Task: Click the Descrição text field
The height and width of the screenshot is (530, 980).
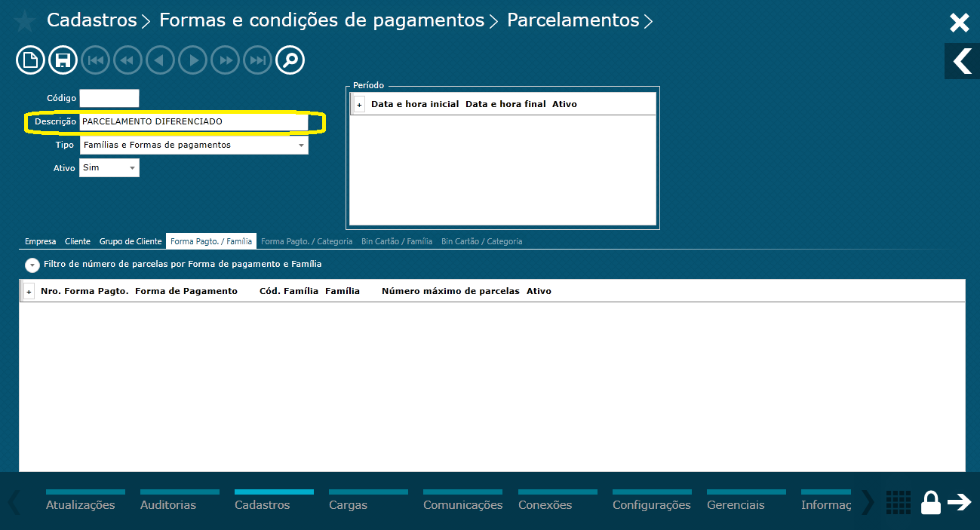Action: tap(194, 121)
